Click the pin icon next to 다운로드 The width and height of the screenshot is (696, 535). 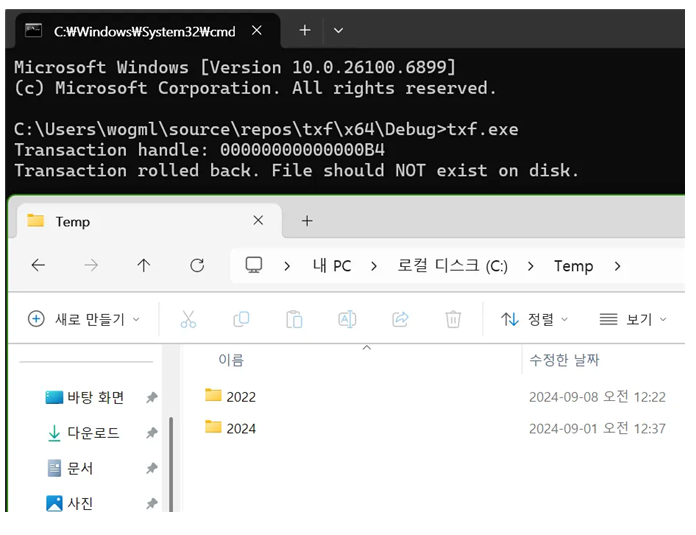point(152,433)
